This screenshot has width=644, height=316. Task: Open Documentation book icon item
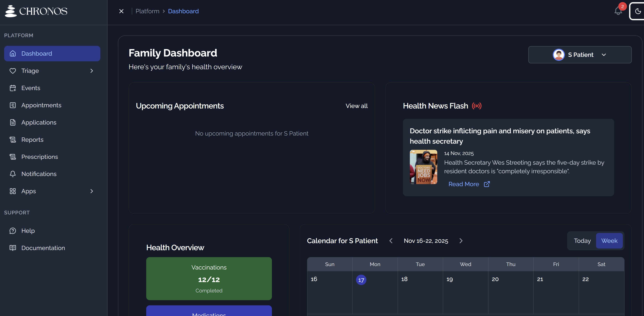43,248
